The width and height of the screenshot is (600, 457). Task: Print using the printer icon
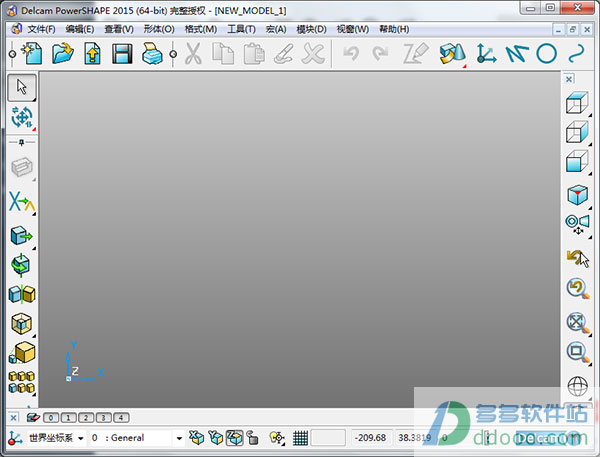coord(152,54)
